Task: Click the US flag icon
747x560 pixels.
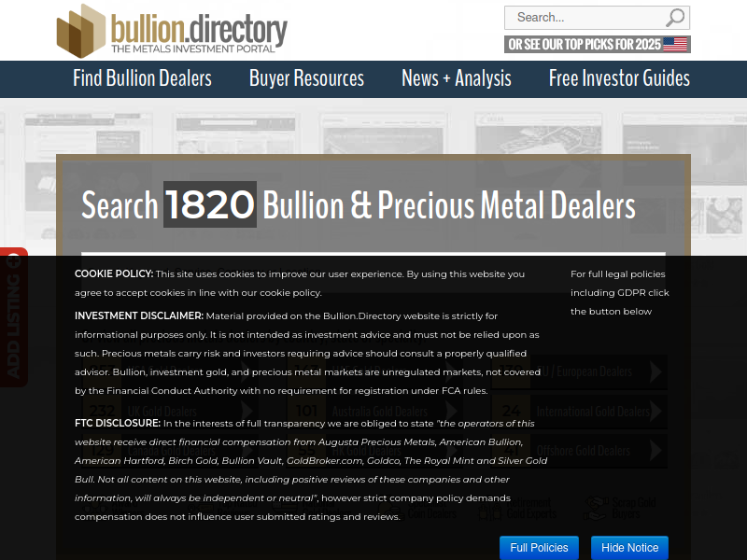Action: tap(675, 44)
